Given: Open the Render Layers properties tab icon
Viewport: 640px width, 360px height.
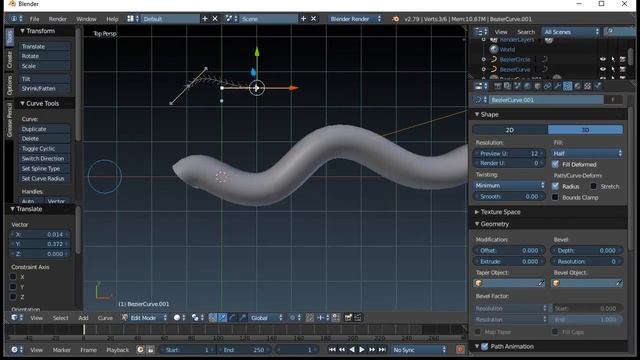Looking at the screenshot, I should pos(507,86).
